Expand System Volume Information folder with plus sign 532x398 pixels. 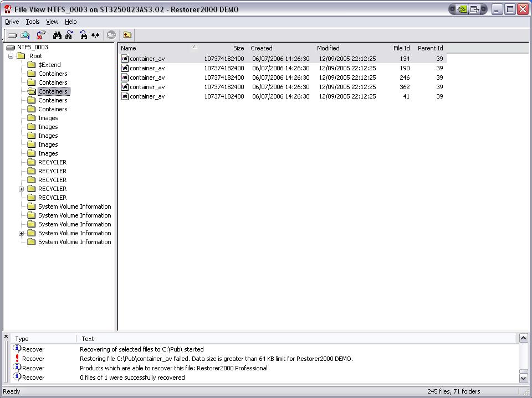(x=21, y=233)
